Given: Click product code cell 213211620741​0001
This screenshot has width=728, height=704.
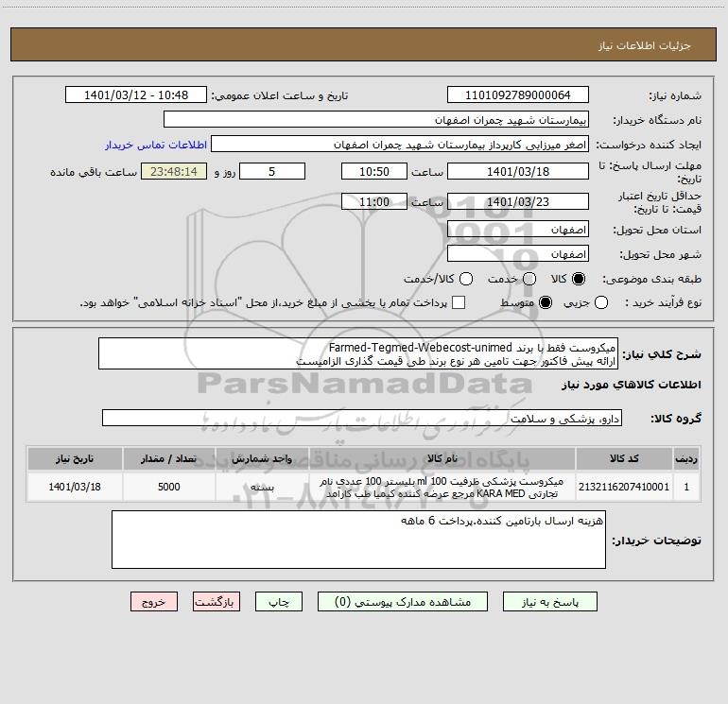Looking at the screenshot, I should coord(624,487).
